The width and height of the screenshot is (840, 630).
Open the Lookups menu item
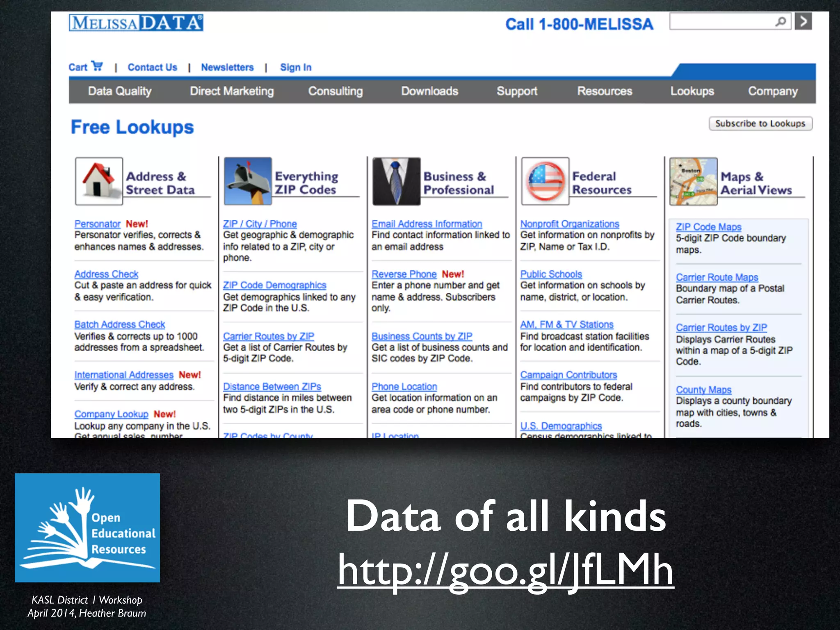692,91
